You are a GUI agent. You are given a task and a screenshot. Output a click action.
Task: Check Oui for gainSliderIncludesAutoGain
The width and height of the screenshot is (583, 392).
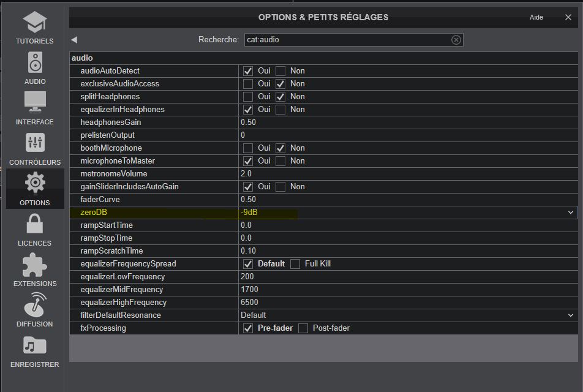point(248,187)
